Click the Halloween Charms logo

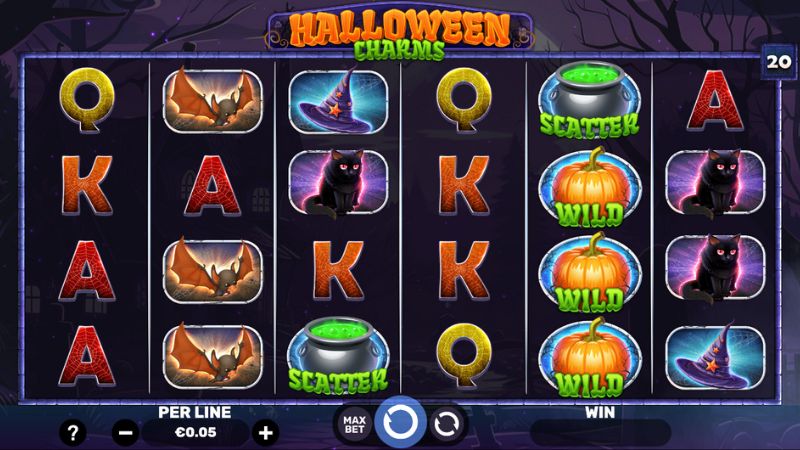(400, 35)
